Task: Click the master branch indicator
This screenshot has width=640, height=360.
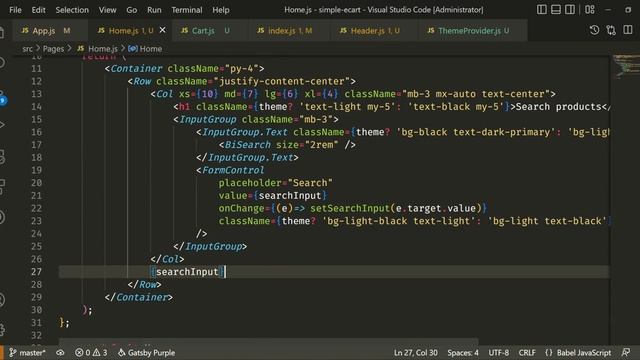Action: point(27,353)
